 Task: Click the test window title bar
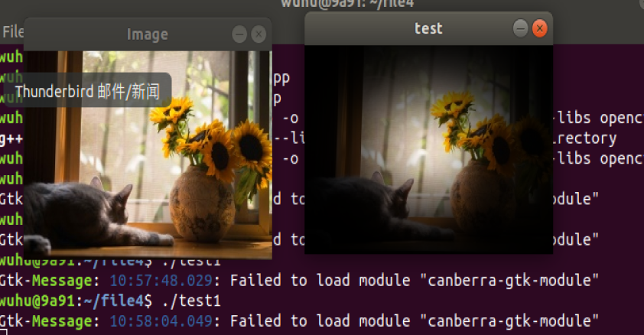[x=428, y=29]
